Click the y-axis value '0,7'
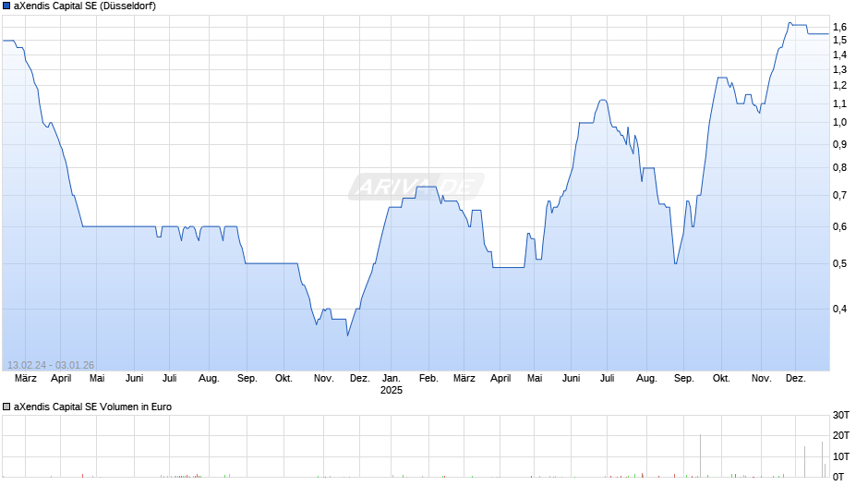 click(x=839, y=195)
